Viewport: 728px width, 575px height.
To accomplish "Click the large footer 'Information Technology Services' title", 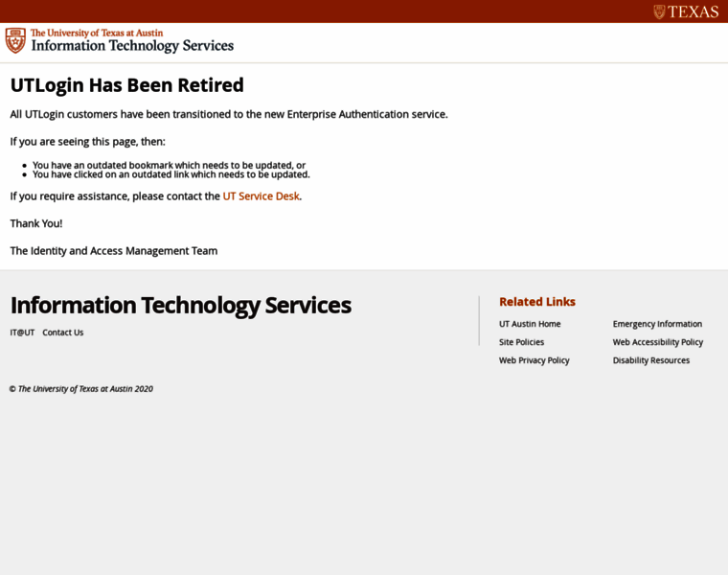I will tap(181, 306).
